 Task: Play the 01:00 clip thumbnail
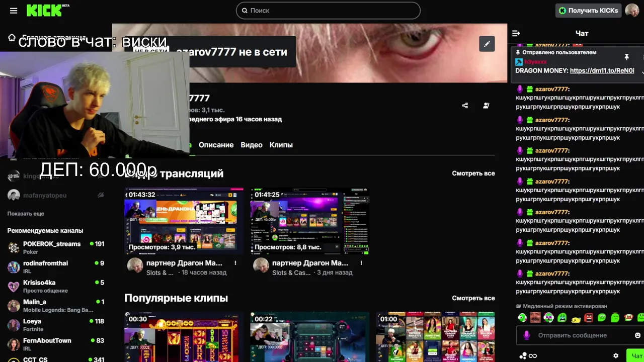click(x=436, y=337)
